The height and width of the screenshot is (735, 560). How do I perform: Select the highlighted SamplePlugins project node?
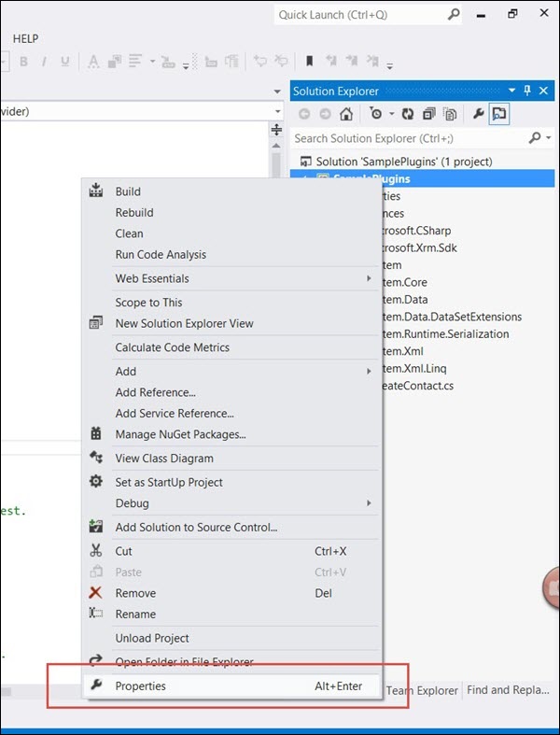coord(422,178)
